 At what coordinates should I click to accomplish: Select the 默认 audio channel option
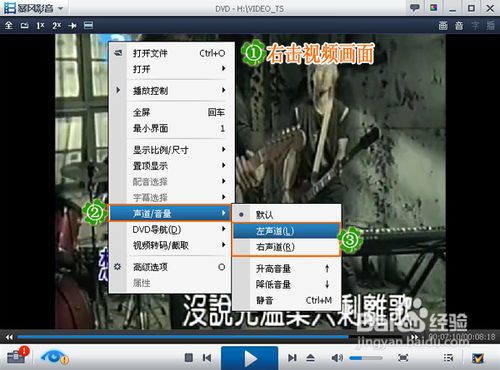click(x=287, y=215)
